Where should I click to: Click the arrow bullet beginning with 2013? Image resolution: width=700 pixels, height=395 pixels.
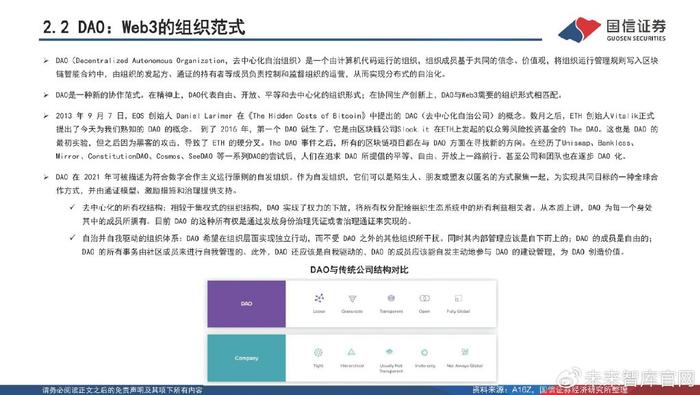click(46, 116)
